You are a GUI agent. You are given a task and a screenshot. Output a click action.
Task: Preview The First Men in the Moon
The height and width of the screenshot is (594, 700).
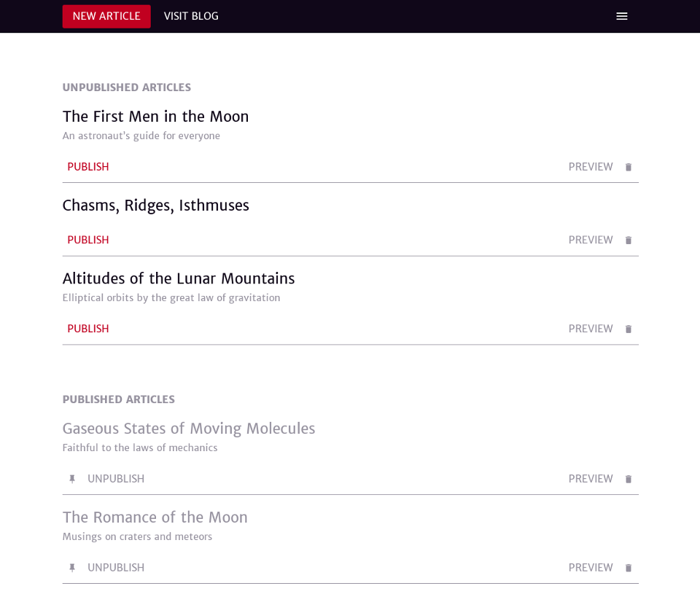tap(591, 167)
